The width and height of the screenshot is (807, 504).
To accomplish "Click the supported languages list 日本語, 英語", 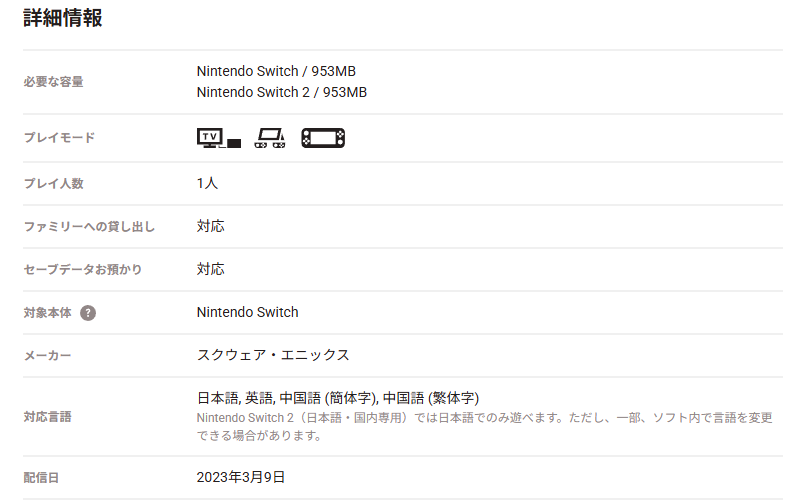I will [x=338, y=398].
